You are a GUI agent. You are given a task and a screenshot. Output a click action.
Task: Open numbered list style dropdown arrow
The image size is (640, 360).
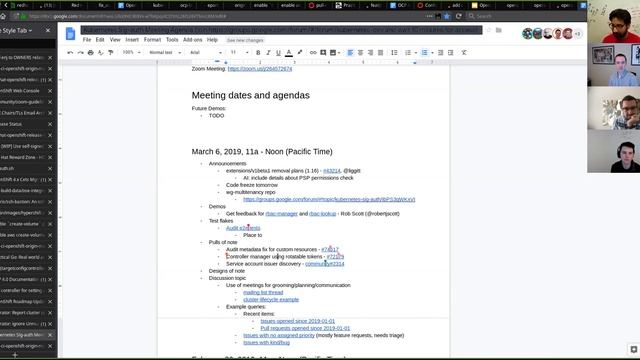pyautogui.click(x=416, y=53)
